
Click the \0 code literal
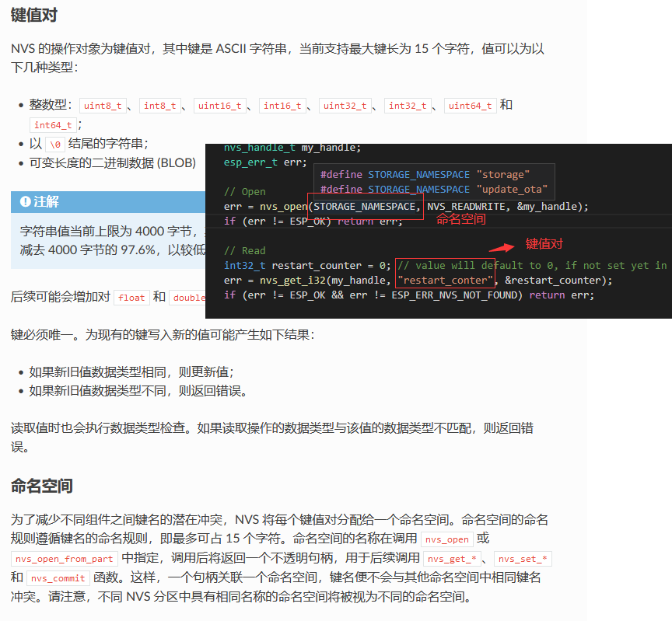pos(55,145)
